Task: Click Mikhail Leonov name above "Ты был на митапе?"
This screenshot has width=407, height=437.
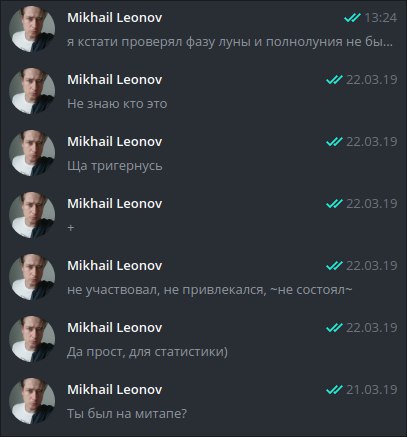Action: pos(115,390)
